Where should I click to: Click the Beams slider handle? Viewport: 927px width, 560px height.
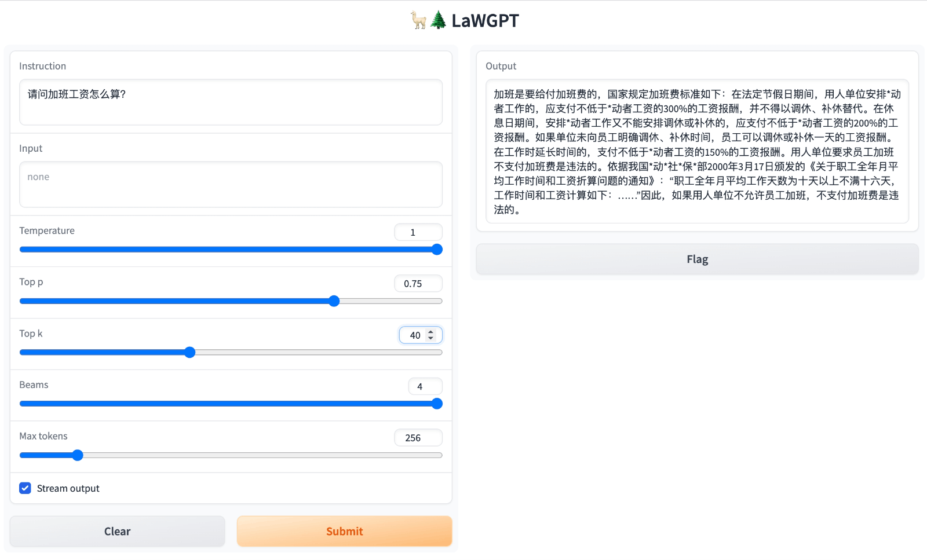tap(436, 404)
